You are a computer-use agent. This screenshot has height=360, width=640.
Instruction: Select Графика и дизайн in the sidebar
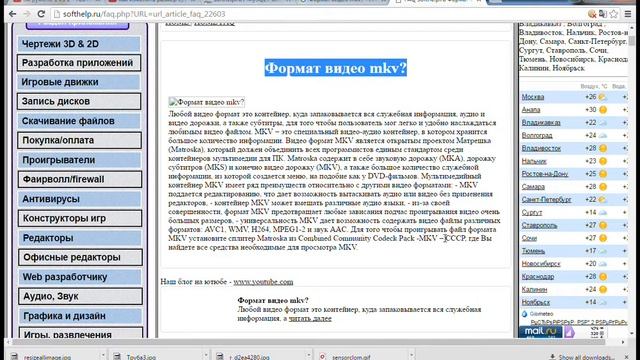click(81, 316)
